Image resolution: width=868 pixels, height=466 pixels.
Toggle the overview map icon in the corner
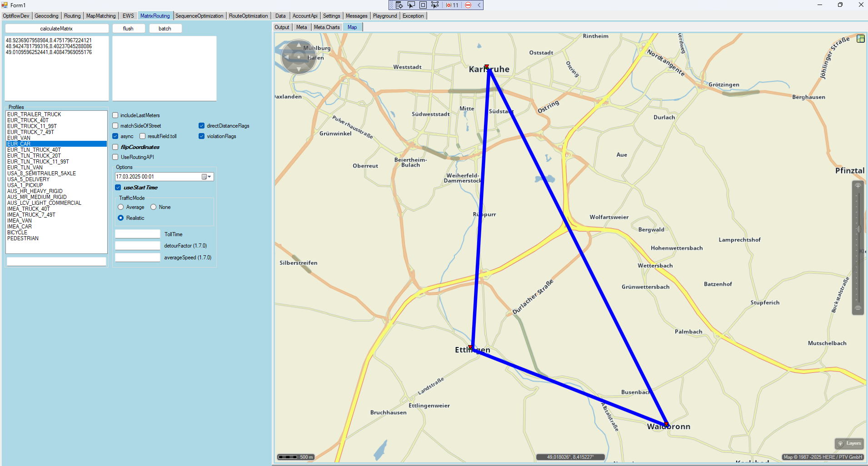[x=860, y=39]
